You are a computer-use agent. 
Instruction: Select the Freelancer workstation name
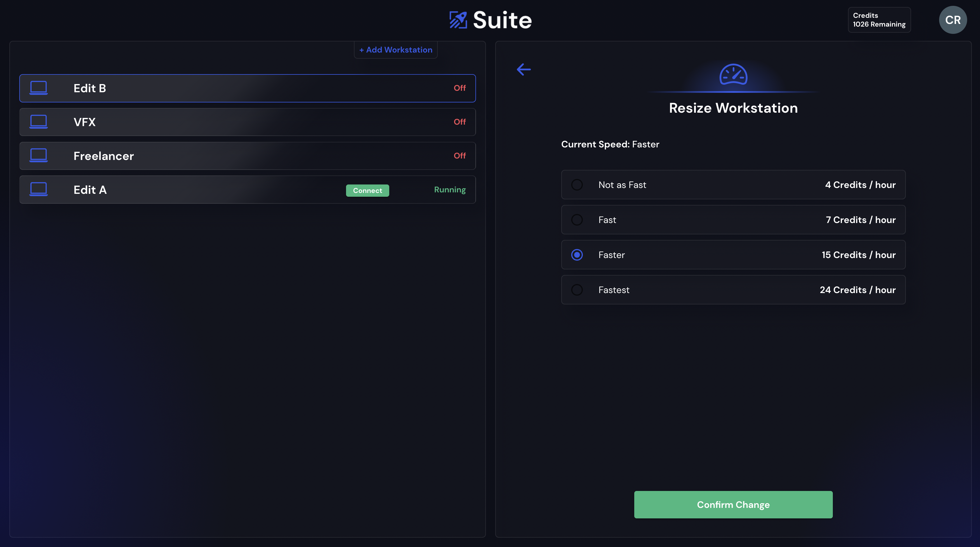tap(103, 156)
